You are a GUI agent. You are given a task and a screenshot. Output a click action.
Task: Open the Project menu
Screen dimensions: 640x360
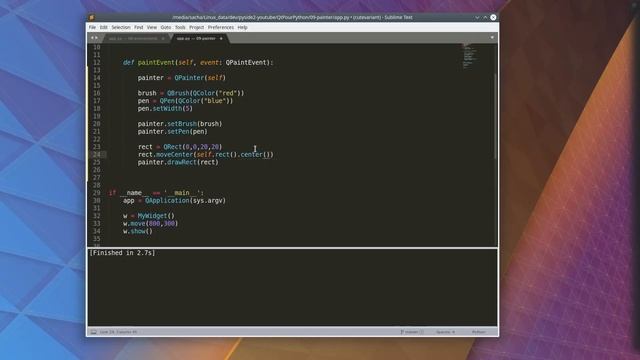[x=196, y=27]
